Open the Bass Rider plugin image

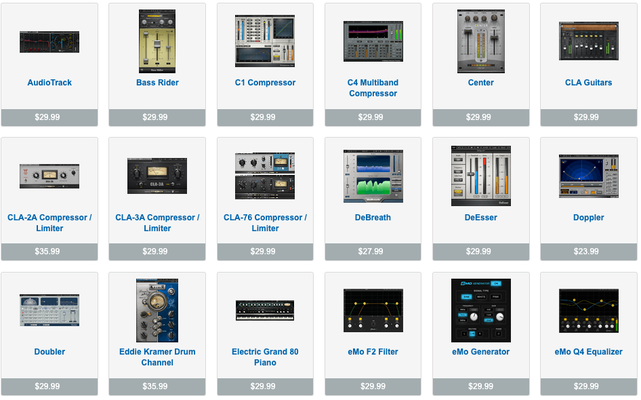tap(157, 41)
